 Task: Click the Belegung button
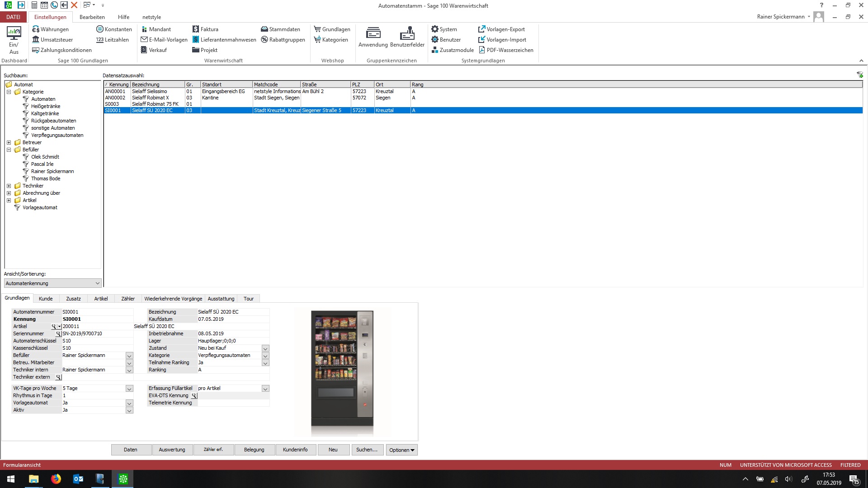pyautogui.click(x=254, y=450)
